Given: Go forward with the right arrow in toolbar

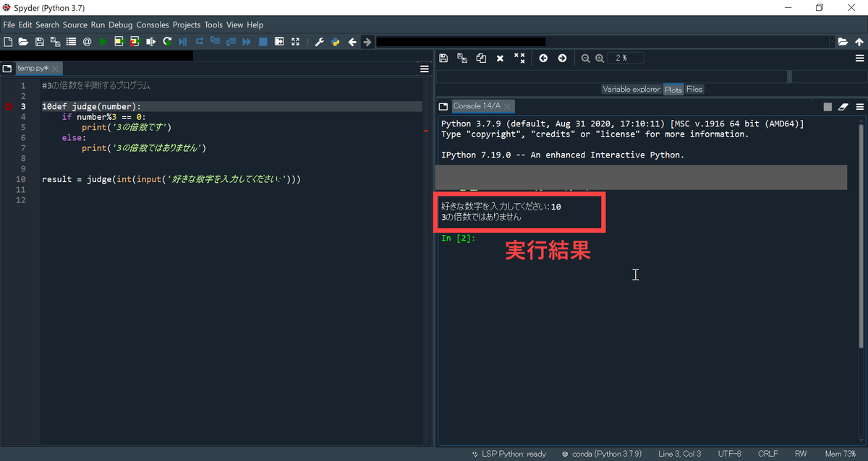Looking at the screenshot, I should 367,42.
